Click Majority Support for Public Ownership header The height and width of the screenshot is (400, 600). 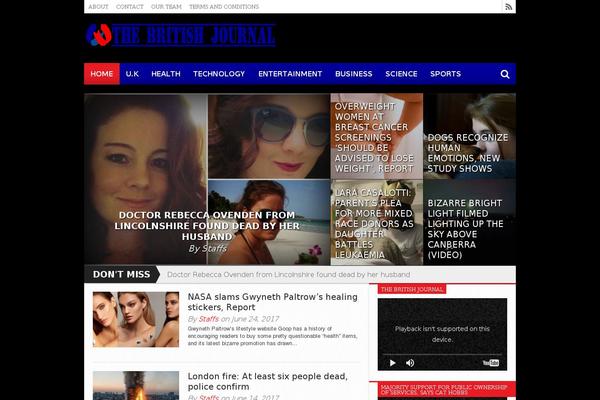444,390
